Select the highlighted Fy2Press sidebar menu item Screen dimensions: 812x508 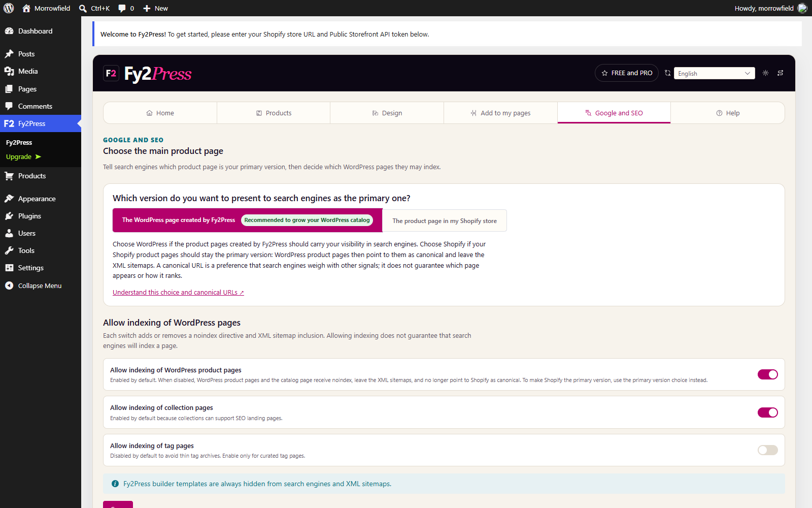41,123
